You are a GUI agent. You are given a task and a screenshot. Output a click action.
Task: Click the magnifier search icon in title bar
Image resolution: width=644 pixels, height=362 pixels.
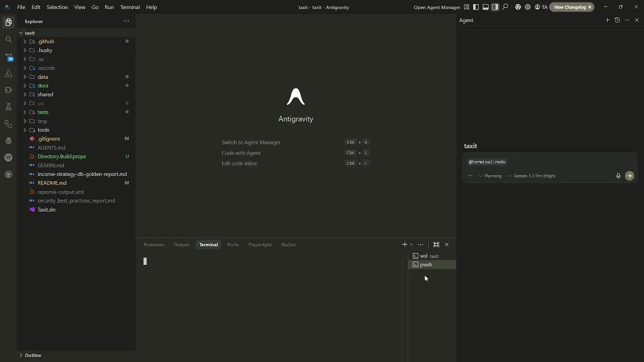click(x=505, y=7)
